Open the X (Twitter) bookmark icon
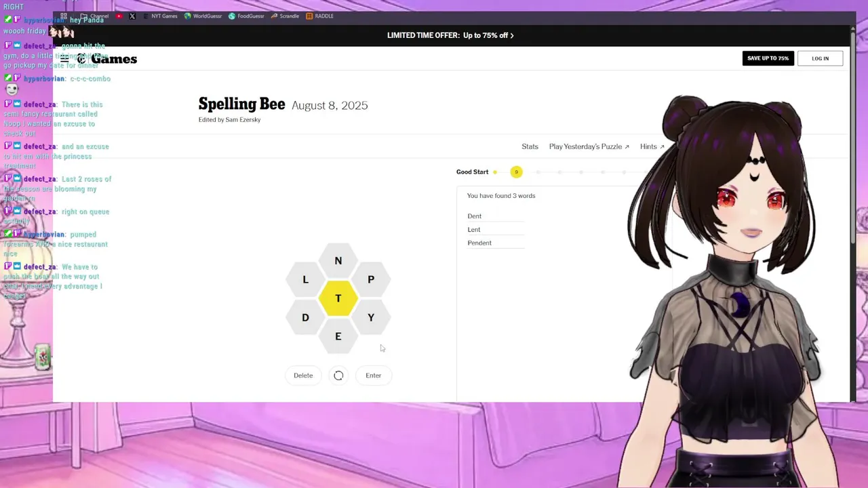The height and width of the screenshot is (488, 868). pyautogui.click(x=132, y=16)
